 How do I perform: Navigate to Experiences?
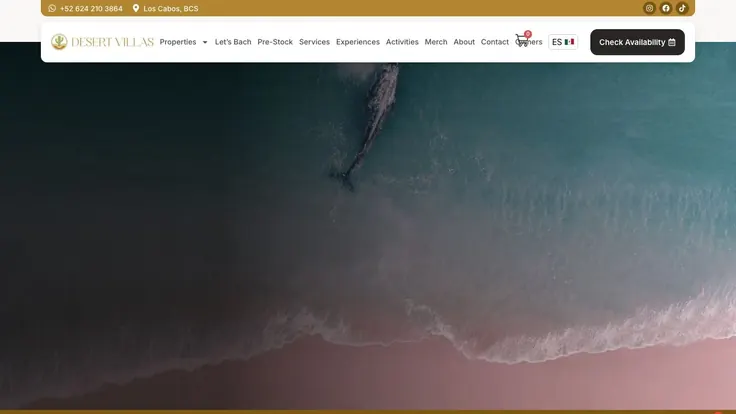click(358, 42)
